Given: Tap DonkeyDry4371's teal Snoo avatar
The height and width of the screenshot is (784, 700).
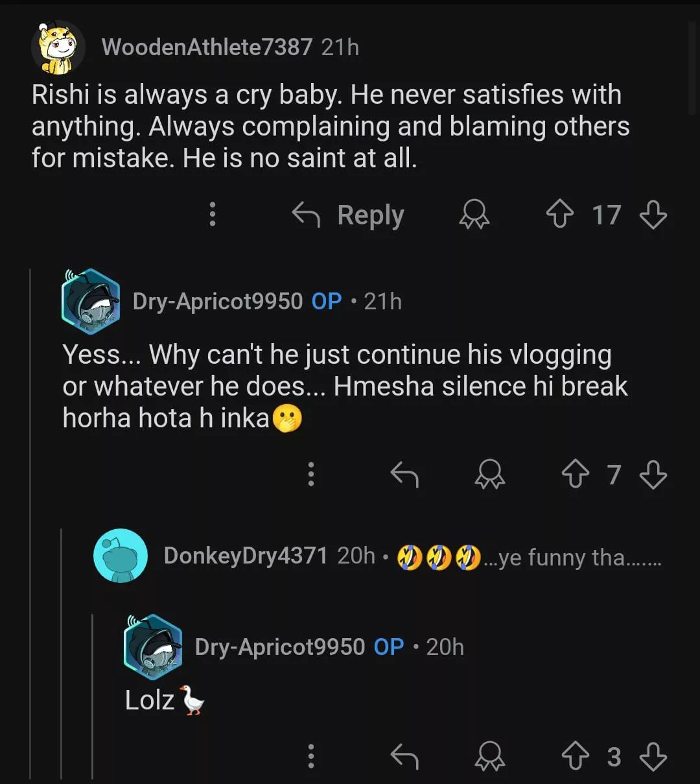Looking at the screenshot, I should [121, 556].
